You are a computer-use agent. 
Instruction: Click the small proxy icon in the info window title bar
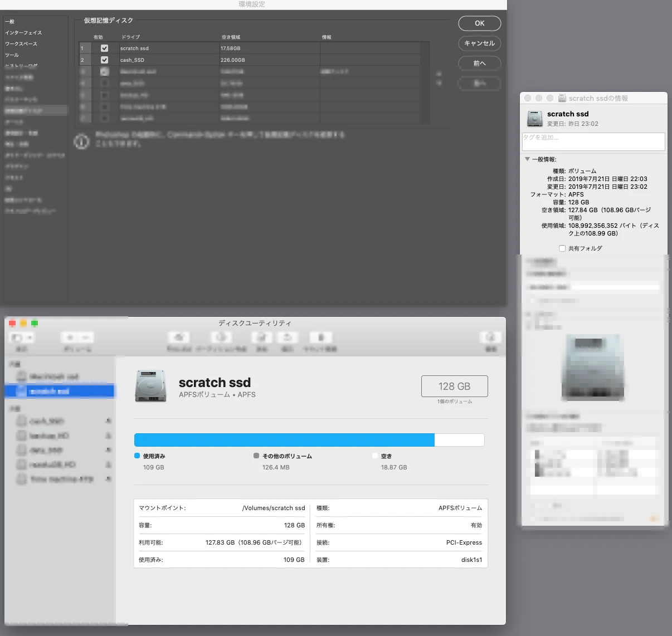click(x=563, y=98)
